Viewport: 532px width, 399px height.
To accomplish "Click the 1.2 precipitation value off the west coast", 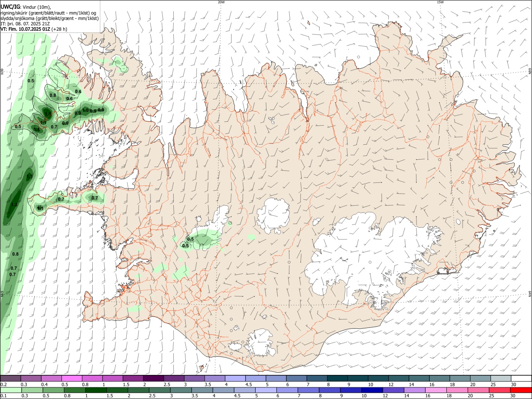I will pos(14,204).
